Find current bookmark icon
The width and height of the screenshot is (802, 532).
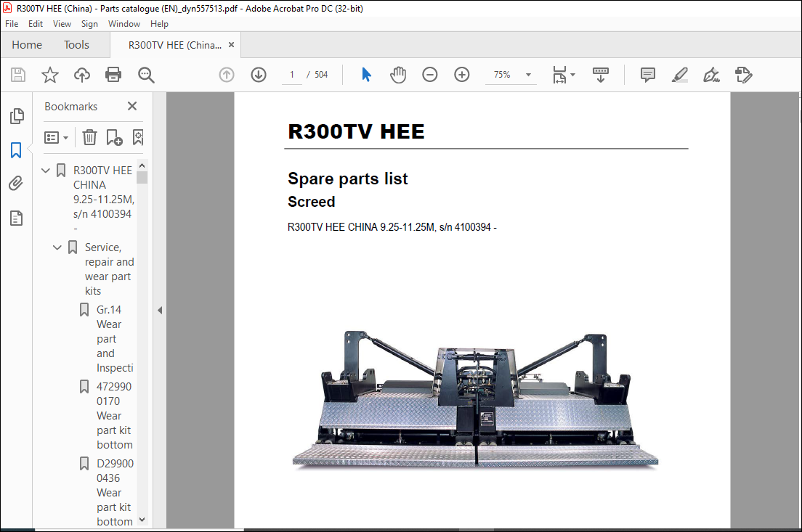(137, 137)
